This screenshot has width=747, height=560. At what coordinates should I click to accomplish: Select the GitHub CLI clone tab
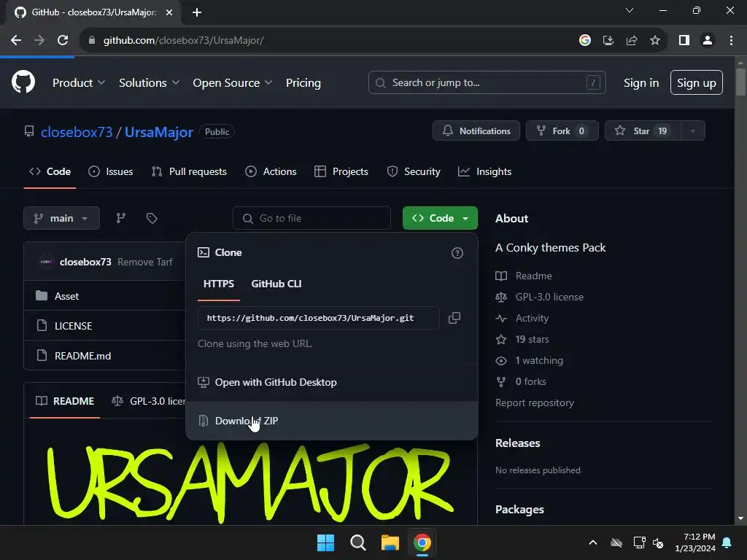[276, 284]
